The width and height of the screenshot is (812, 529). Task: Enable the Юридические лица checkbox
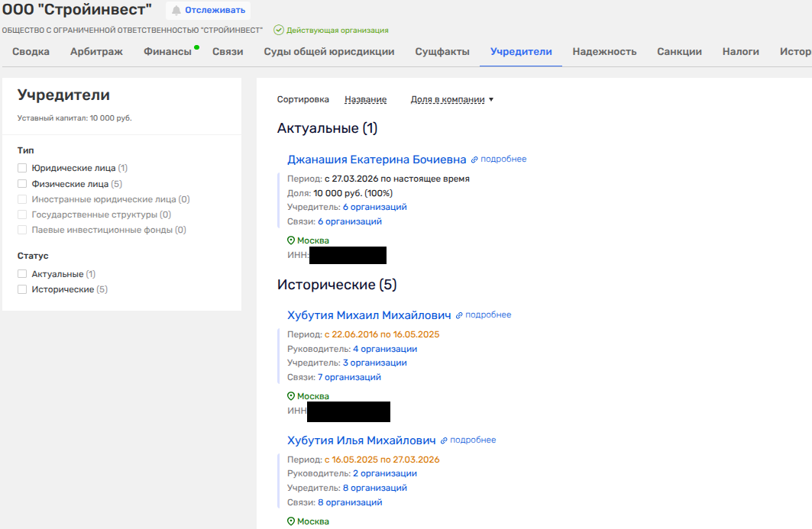click(22, 168)
